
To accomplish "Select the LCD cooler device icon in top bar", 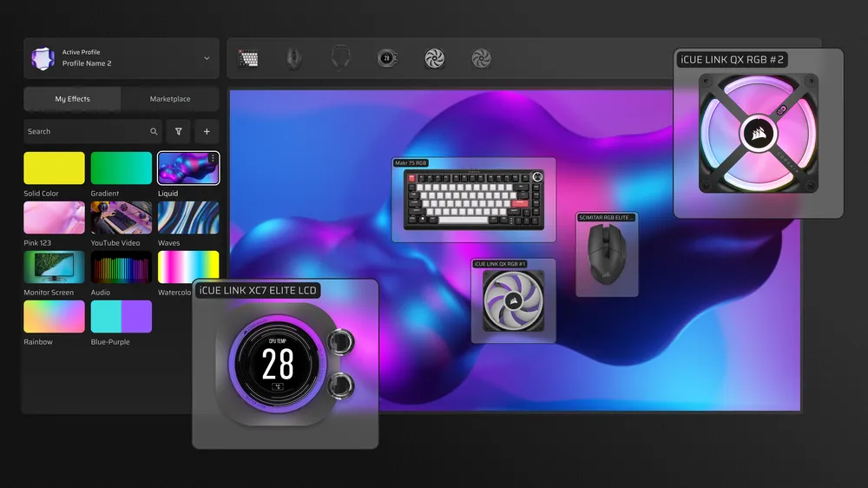I will (387, 58).
